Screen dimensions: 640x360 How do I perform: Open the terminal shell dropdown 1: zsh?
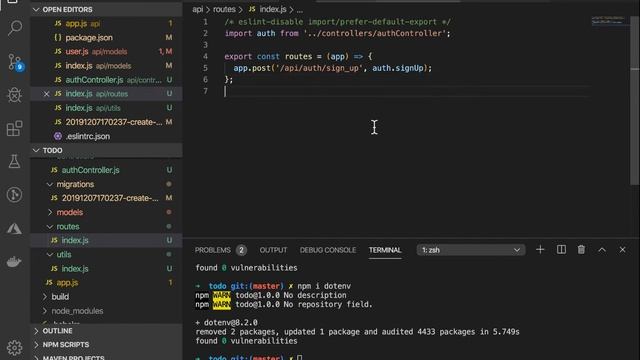(x=471, y=250)
